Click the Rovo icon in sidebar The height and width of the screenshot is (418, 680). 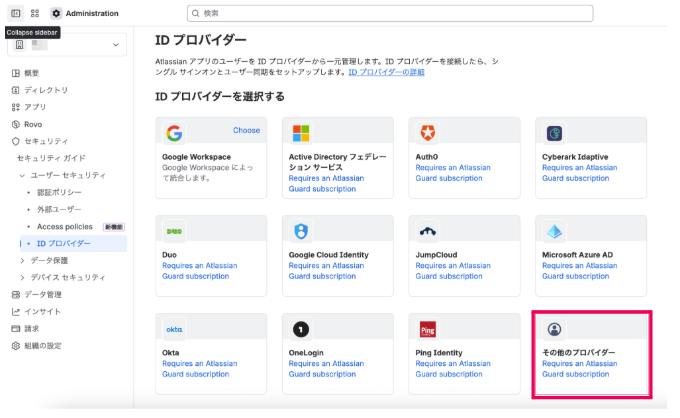pos(16,124)
